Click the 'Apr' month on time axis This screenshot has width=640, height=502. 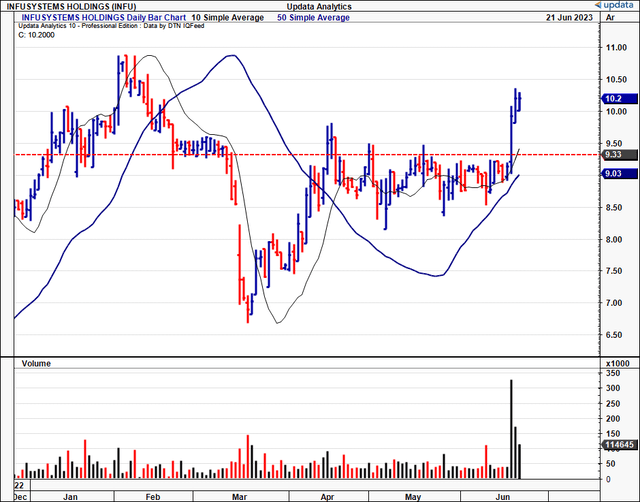pos(327,497)
